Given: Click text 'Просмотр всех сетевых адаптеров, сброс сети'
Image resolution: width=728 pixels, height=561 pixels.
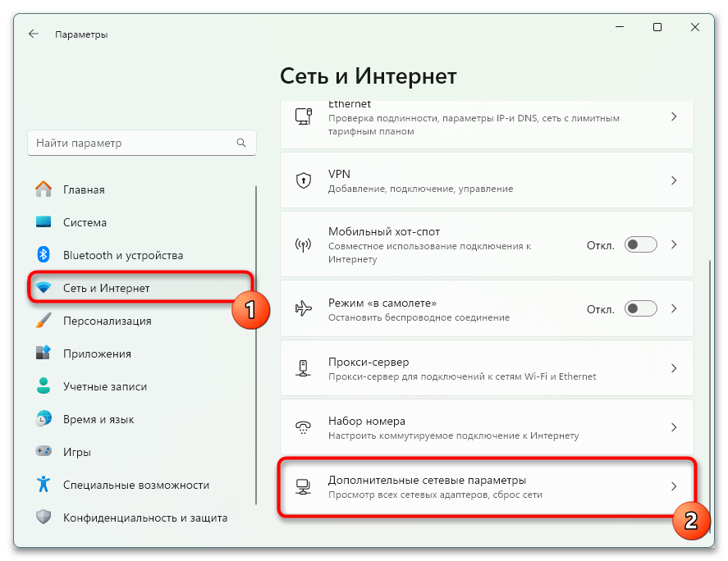Looking at the screenshot, I should pos(435,495).
